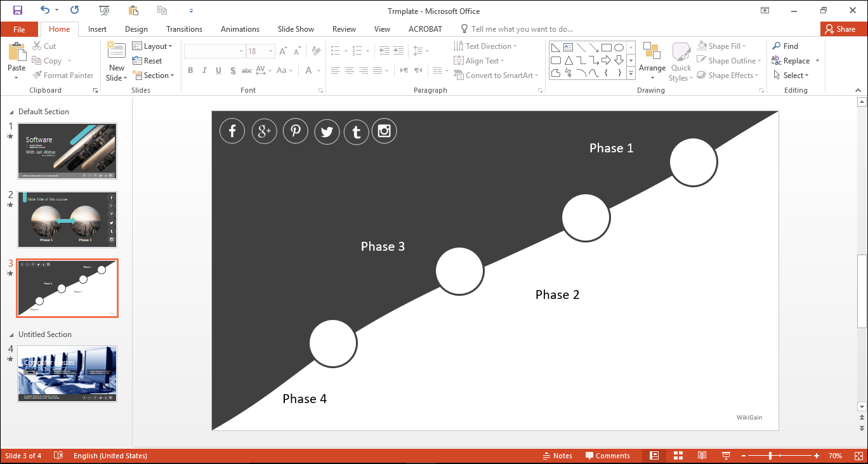
Task: Start Reading View from the status bar
Action: [702, 456]
